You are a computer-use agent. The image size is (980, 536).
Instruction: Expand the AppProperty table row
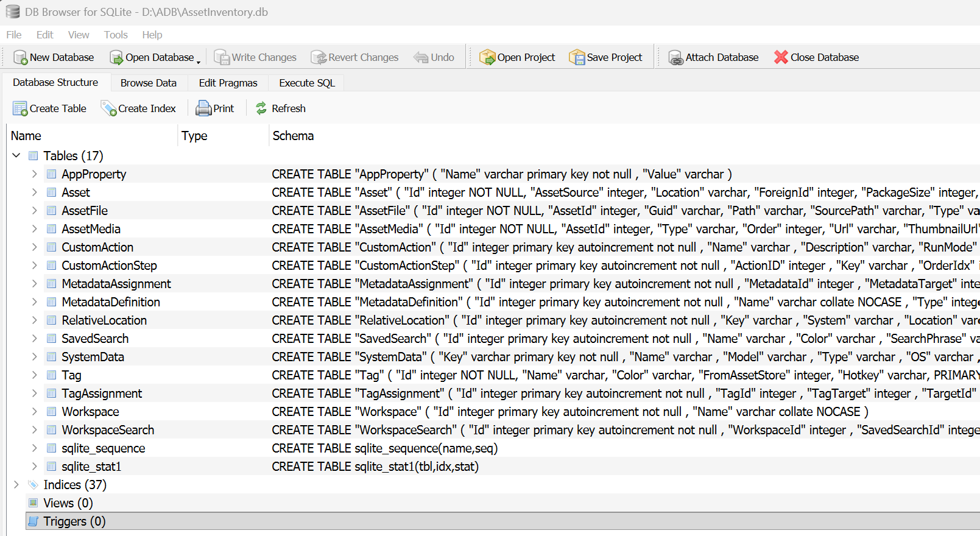pos(35,174)
